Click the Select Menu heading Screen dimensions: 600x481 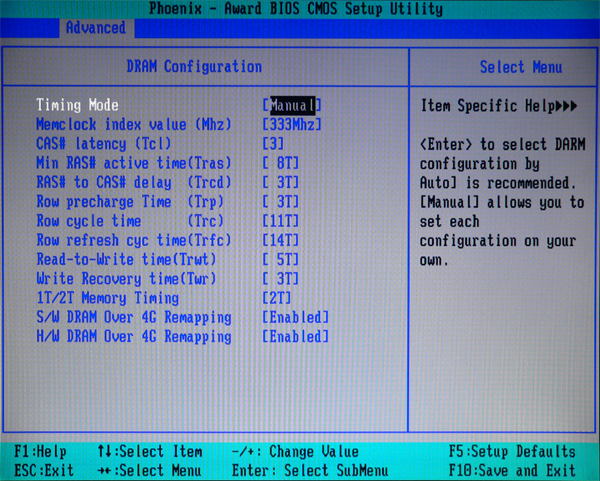(x=521, y=67)
